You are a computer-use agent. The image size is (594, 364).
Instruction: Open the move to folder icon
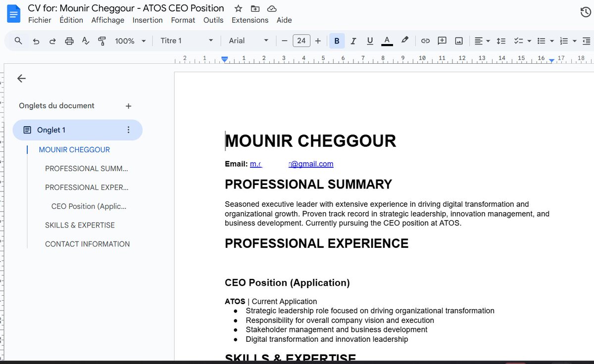pos(255,8)
